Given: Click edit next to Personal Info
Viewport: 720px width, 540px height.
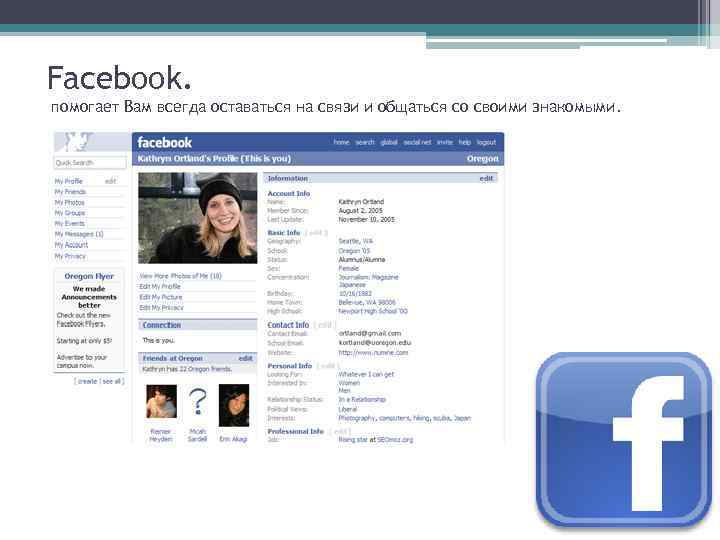Looking at the screenshot, I should click(x=327, y=366).
